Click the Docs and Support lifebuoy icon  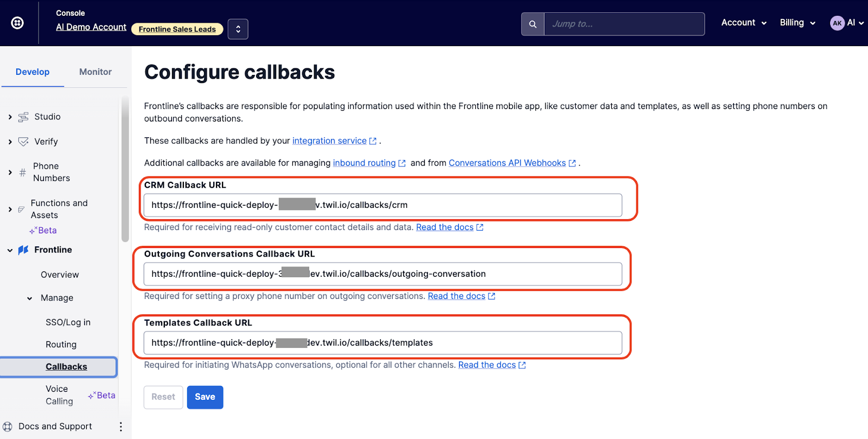click(x=8, y=427)
